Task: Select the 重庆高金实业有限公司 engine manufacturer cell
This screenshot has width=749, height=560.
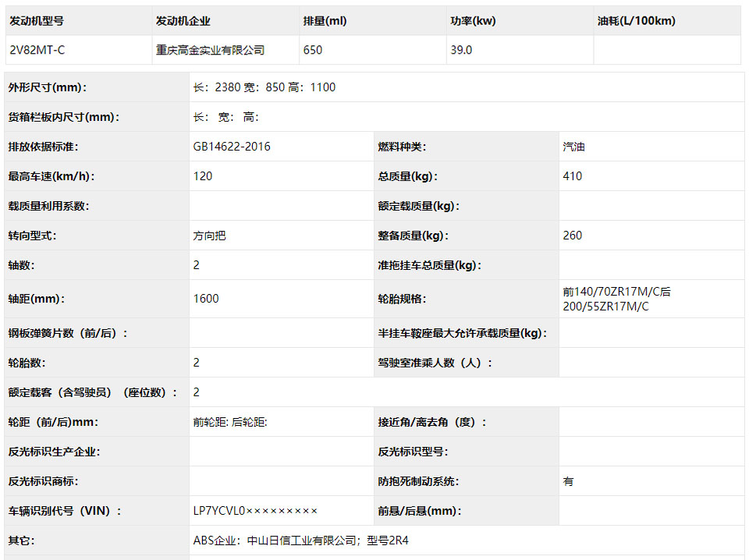Action: click(x=210, y=50)
